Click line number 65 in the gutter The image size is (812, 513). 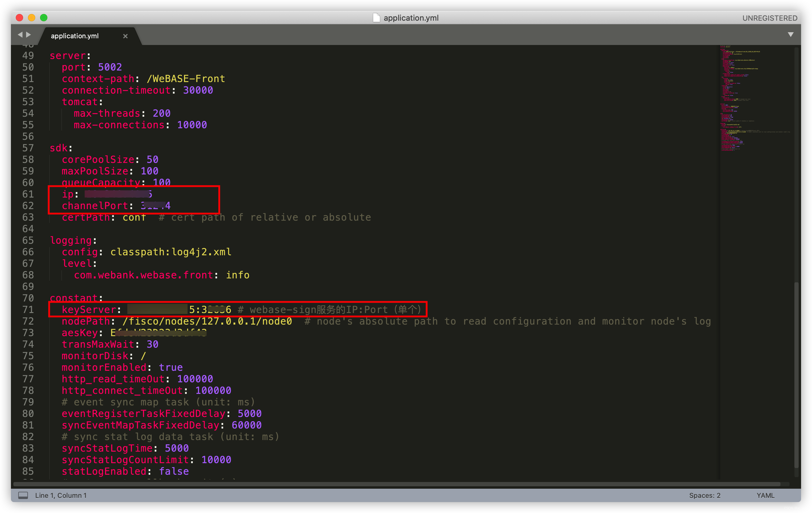[x=28, y=240]
